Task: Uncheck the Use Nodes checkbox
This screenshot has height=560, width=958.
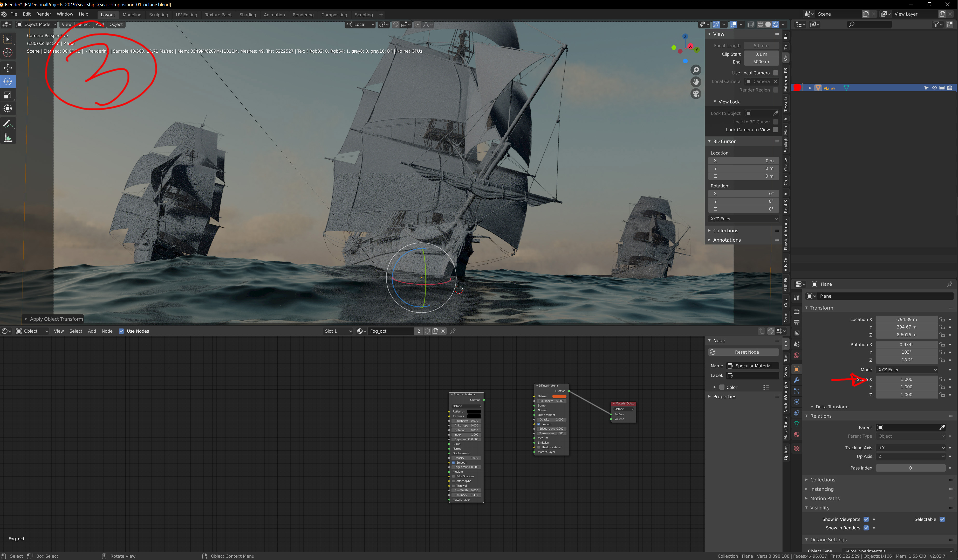Action: 122,331
